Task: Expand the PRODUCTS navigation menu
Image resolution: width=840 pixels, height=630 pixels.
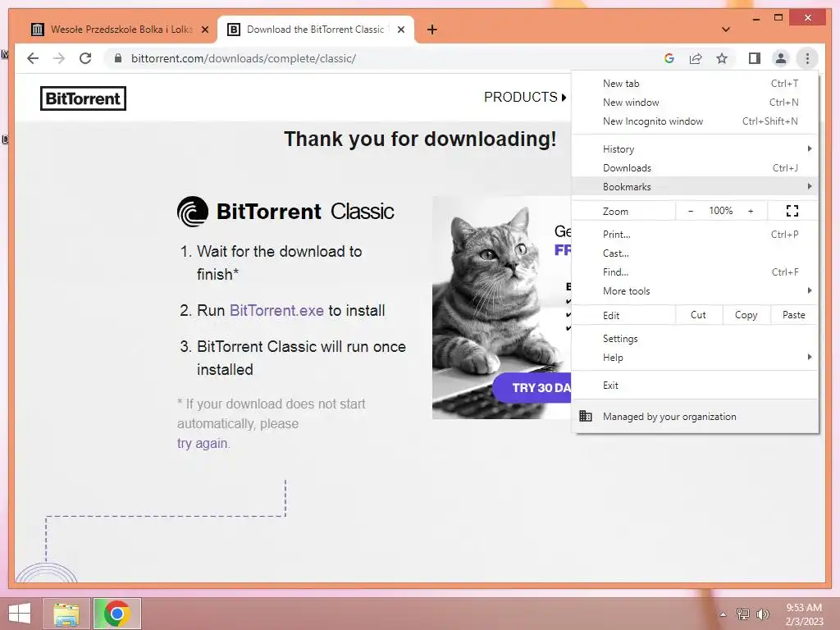Action: (525, 97)
